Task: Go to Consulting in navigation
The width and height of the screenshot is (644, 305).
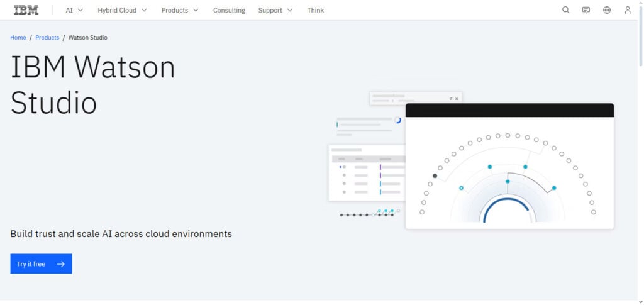Action: coord(229,10)
